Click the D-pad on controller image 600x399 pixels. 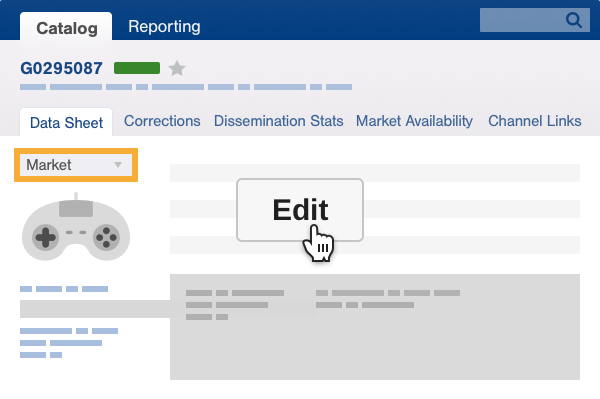46,237
